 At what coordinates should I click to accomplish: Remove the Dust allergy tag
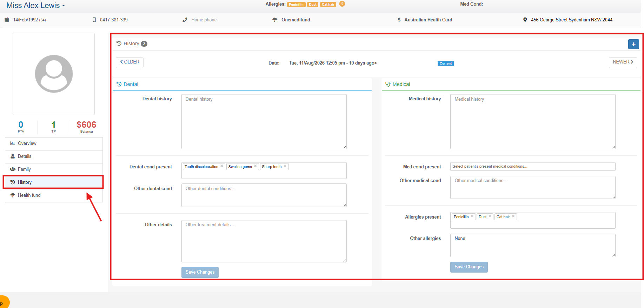(490, 216)
